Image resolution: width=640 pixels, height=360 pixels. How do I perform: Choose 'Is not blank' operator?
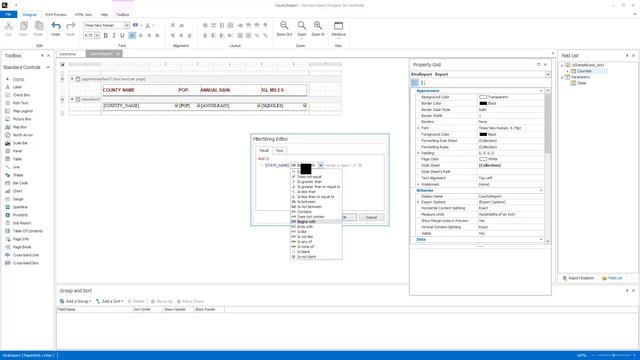(316, 257)
